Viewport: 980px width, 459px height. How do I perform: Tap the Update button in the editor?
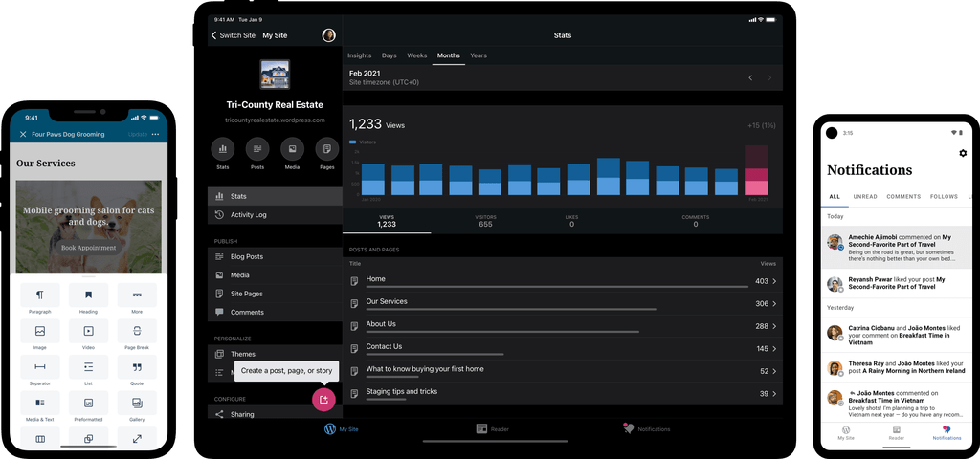138,134
